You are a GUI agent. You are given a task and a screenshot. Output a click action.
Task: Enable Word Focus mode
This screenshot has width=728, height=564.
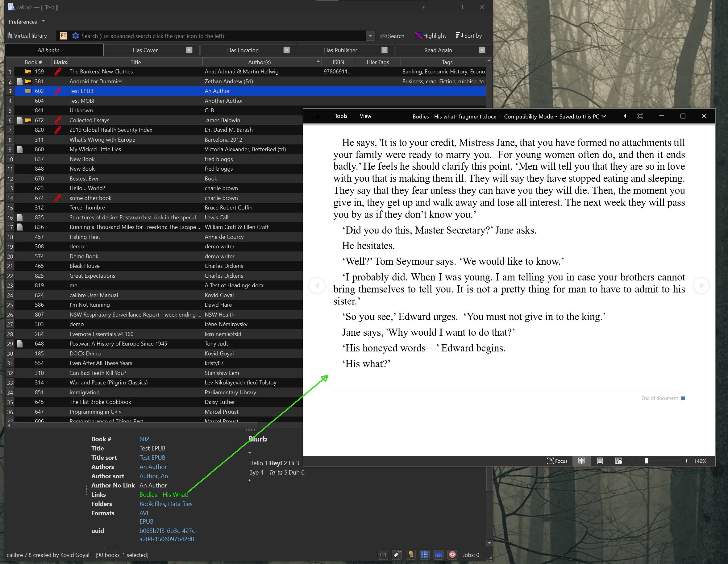pos(557,461)
